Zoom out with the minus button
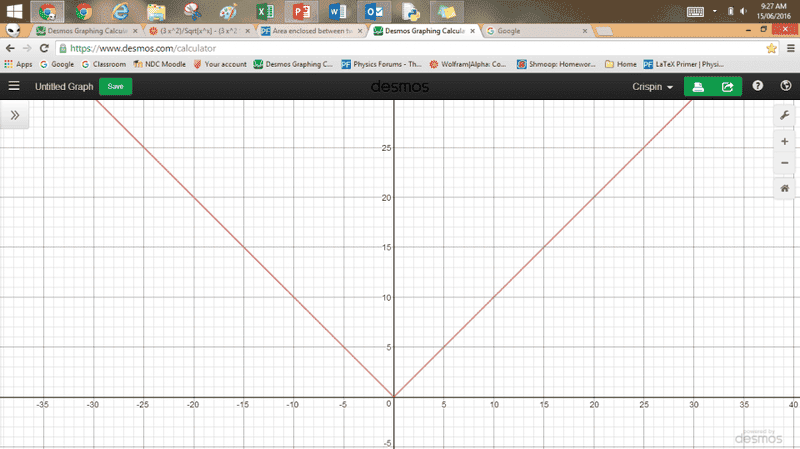This screenshot has height=449, width=800. point(785,162)
